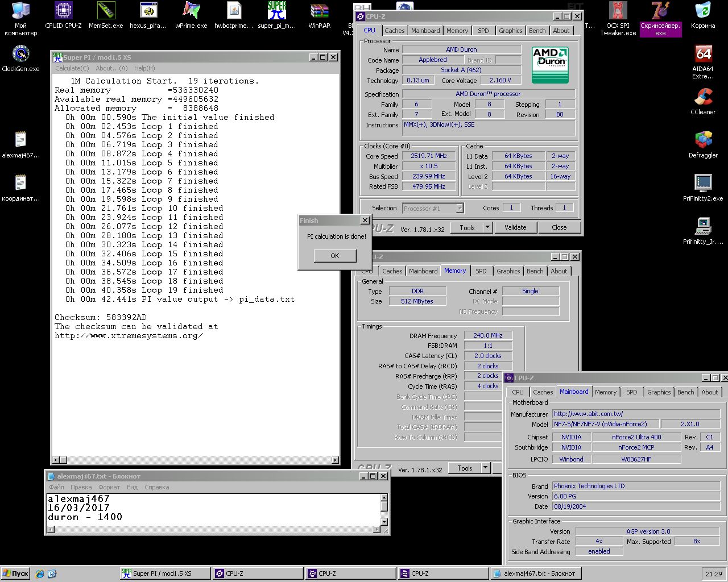Image resolution: width=728 pixels, height=582 pixels.
Task: Open Calculate menu in Super PI
Action: click(x=72, y=68)
